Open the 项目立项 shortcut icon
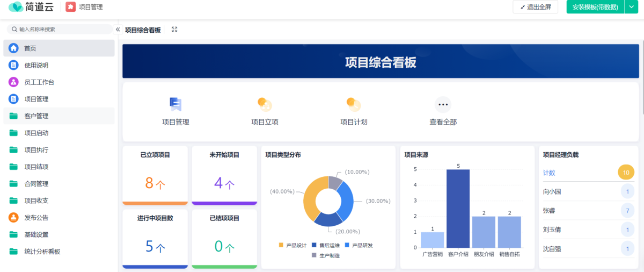This screenshot has width=644, height=272. pos(265,104)
